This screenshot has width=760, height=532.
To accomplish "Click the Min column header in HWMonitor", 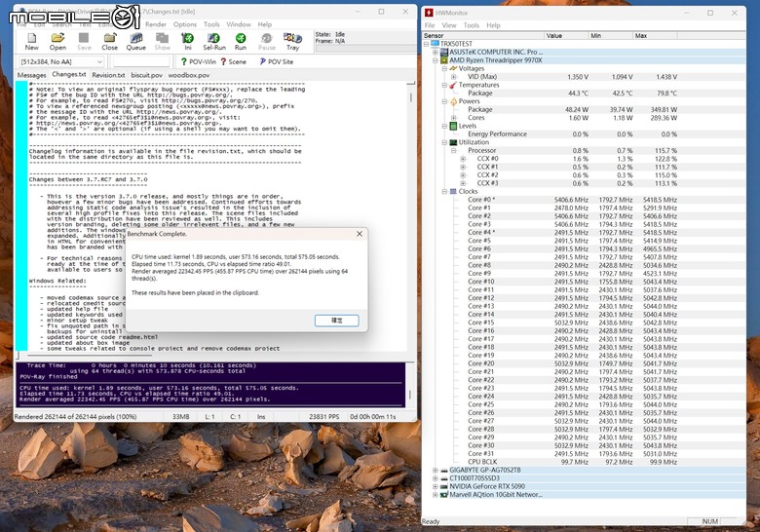I will click(x=611, y=35).
